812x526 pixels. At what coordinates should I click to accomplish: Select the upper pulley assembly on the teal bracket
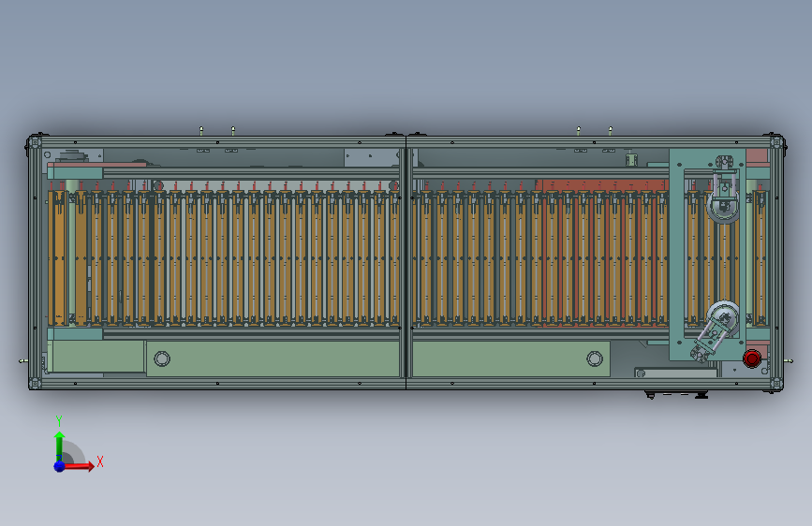[724, 189]
